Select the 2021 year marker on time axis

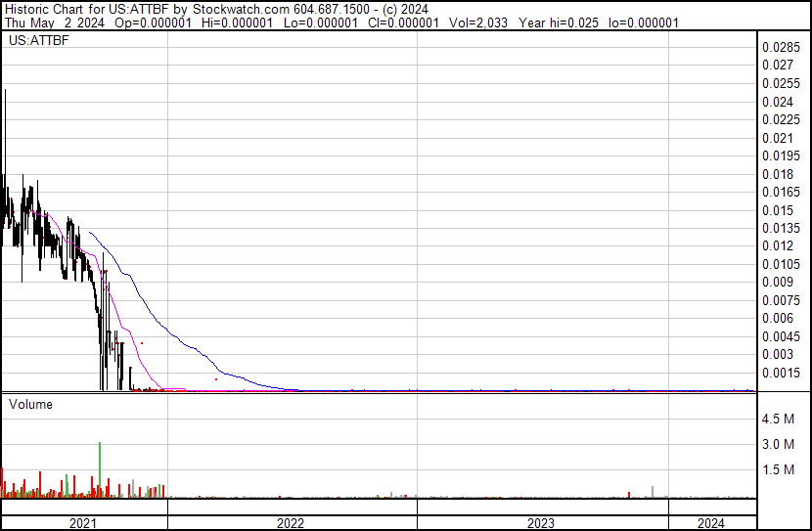click(x=84, y=523)
